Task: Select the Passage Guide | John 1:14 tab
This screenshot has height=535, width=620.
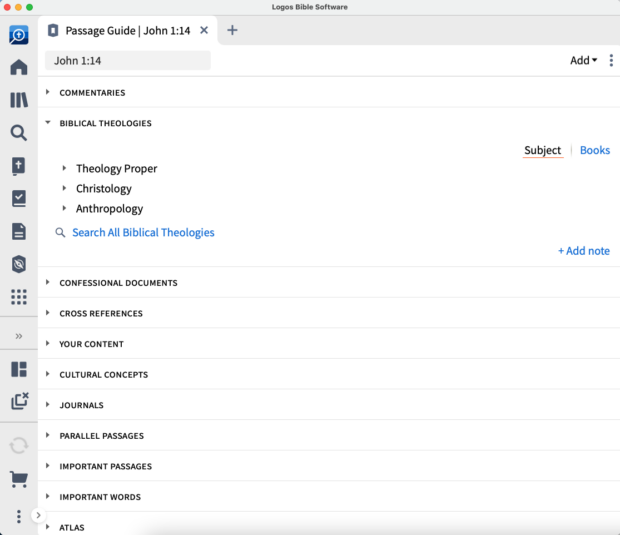Action: pos(128,30)
